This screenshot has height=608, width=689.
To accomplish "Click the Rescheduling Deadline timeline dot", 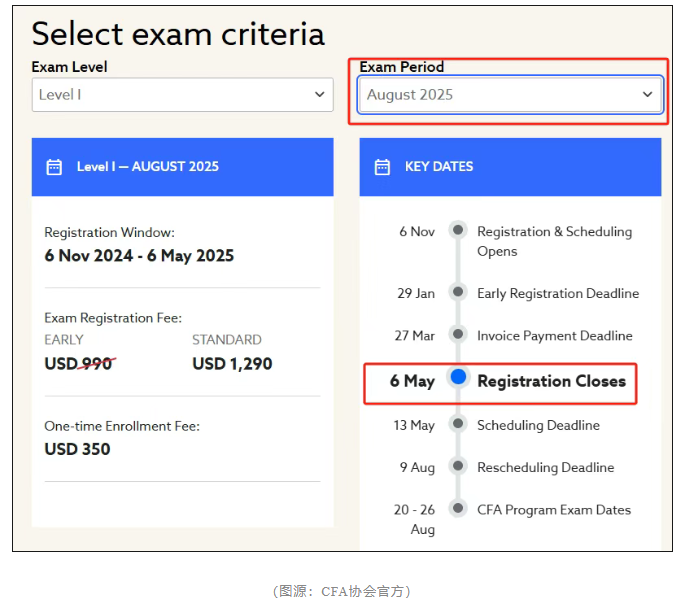I will point(458,466).
